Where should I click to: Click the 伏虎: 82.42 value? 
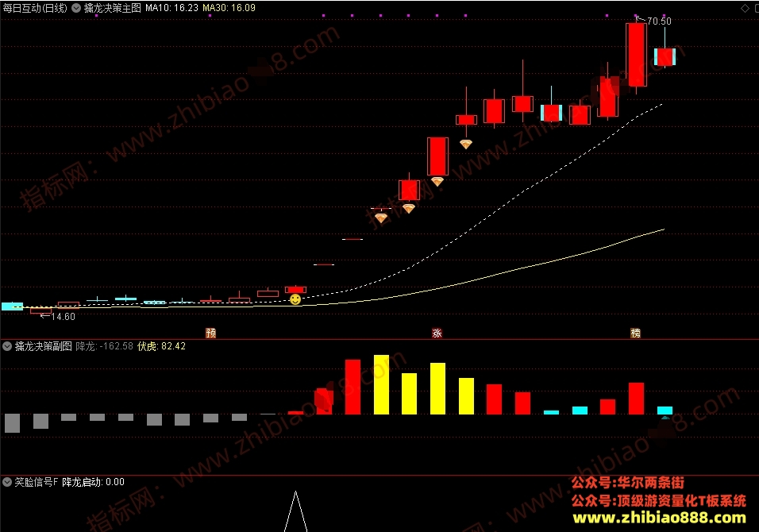[162, 346]
